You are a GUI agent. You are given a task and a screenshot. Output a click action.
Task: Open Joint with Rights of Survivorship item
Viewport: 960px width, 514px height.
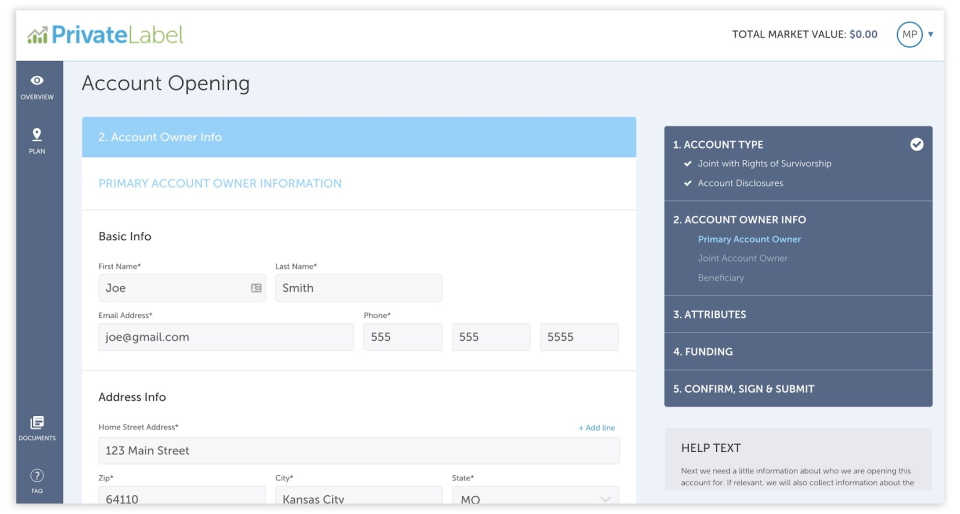click(x=765, y=164)
